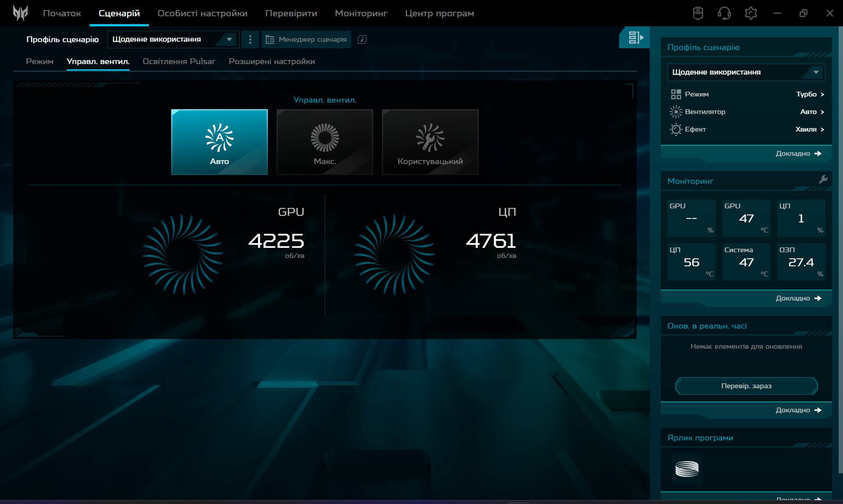Click the monitoring wrench icon

click(823, 179)
